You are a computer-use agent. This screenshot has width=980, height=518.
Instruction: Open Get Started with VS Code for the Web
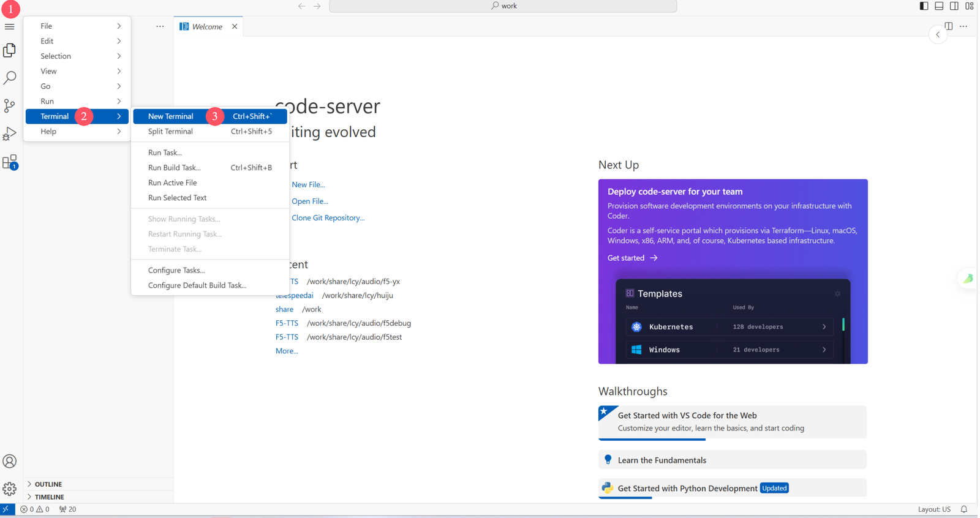click(733, 422)
